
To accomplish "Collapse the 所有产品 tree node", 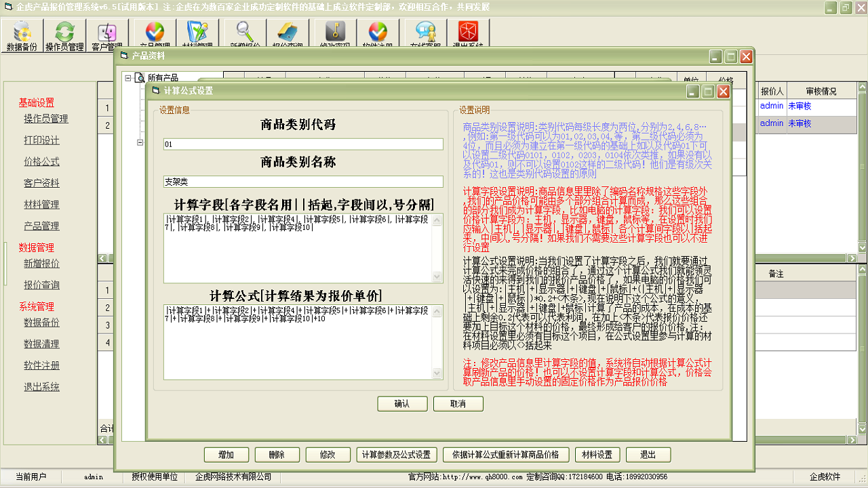I will pyautogui.click(x=127, y=78).
